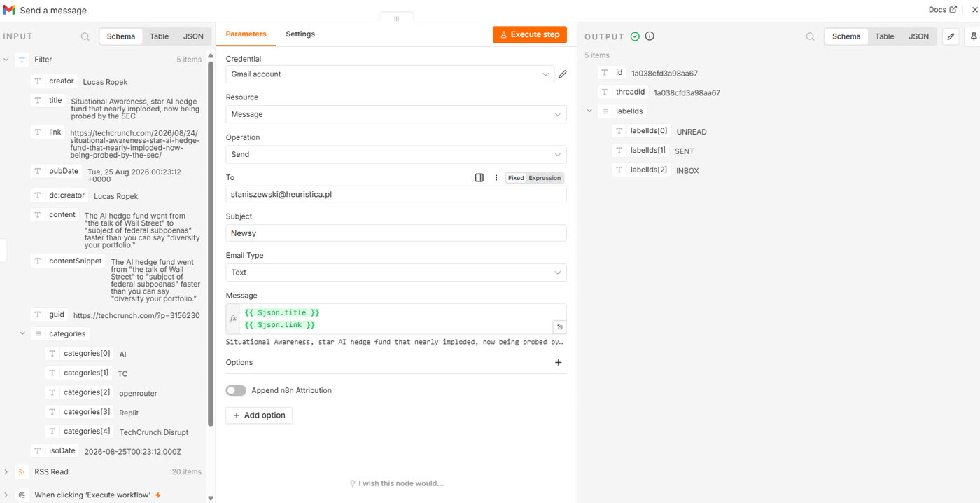Click 'I wish this node would...' link
This screenshot has width=980, height=503.
pos(397,483)
